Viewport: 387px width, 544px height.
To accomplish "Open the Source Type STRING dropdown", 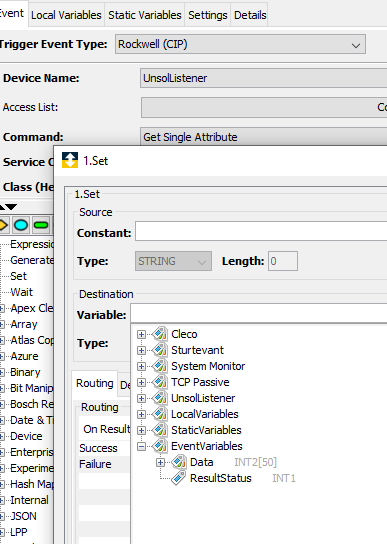I will point(173,261).
